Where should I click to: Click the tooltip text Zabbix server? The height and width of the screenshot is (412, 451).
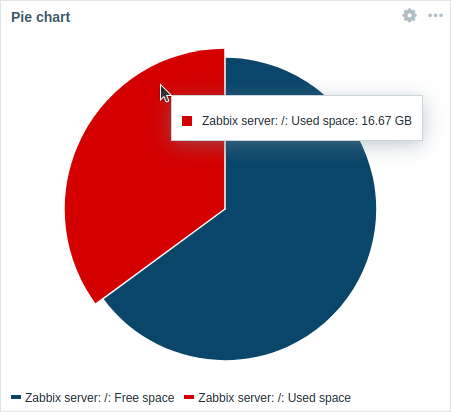click(239, 121)
